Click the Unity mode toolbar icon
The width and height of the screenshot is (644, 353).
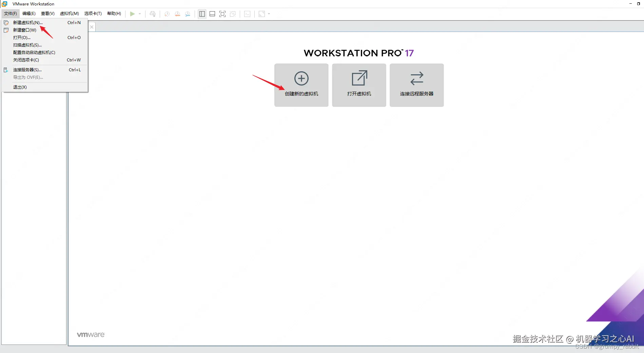pos(233,14)
